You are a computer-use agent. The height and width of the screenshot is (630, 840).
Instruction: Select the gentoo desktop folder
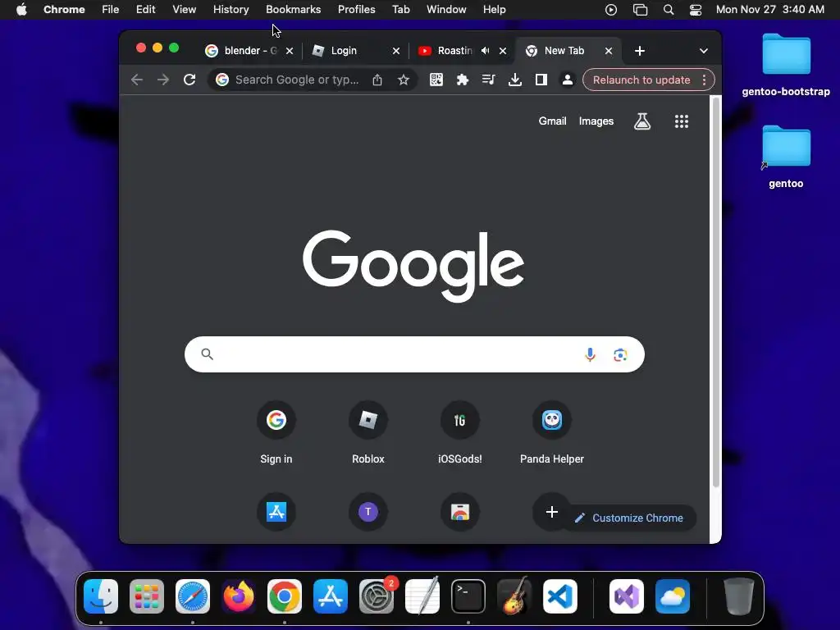point(786,157)
